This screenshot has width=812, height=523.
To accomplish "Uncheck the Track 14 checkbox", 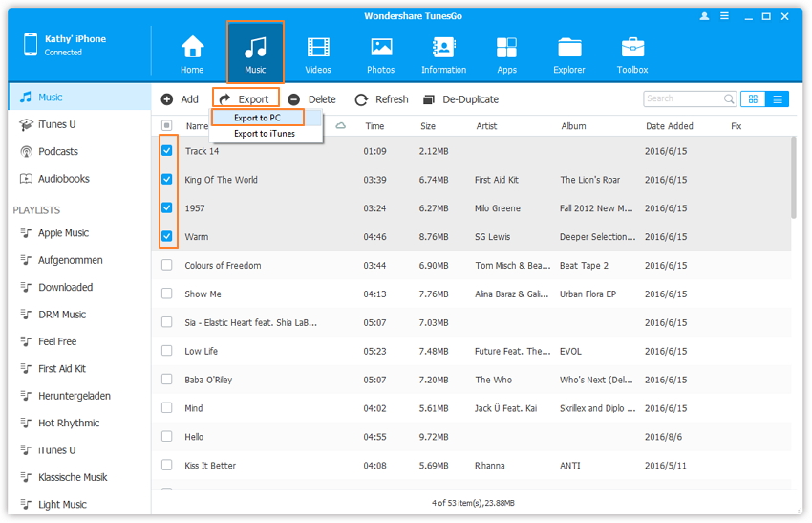I will 167,151.
